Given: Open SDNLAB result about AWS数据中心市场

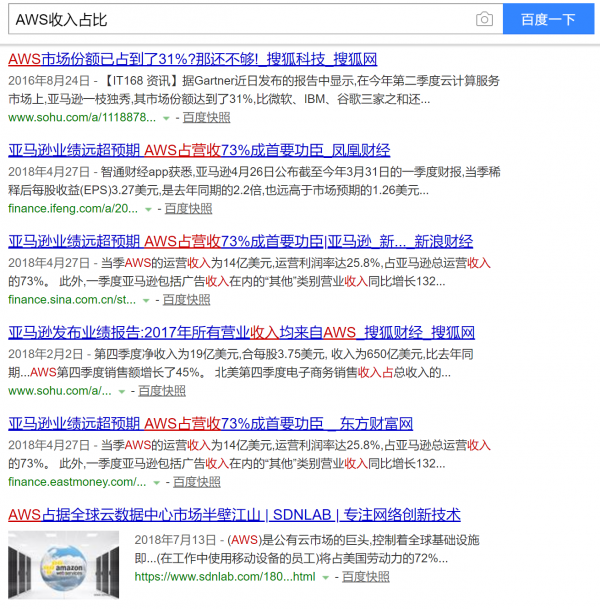Looking at the screenshot, I should click(x=234, y=514).
